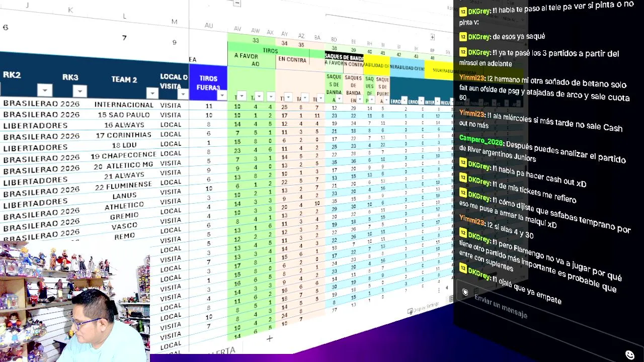Click Campero_2026's username in chat
Viewport: 644px width, 362px height.
pyautogui.click(x=481, y=140)
